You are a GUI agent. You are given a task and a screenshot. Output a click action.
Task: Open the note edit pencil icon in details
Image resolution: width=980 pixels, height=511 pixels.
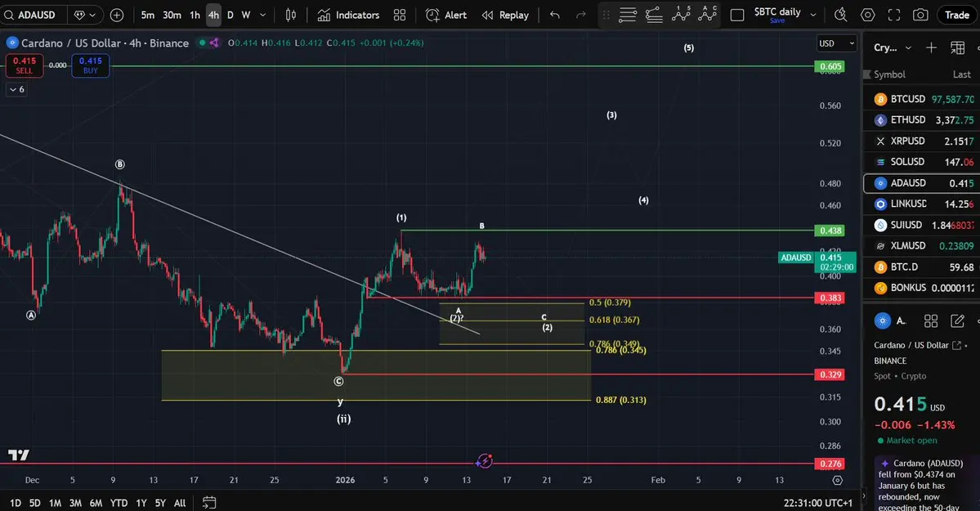tap(957, 320)
